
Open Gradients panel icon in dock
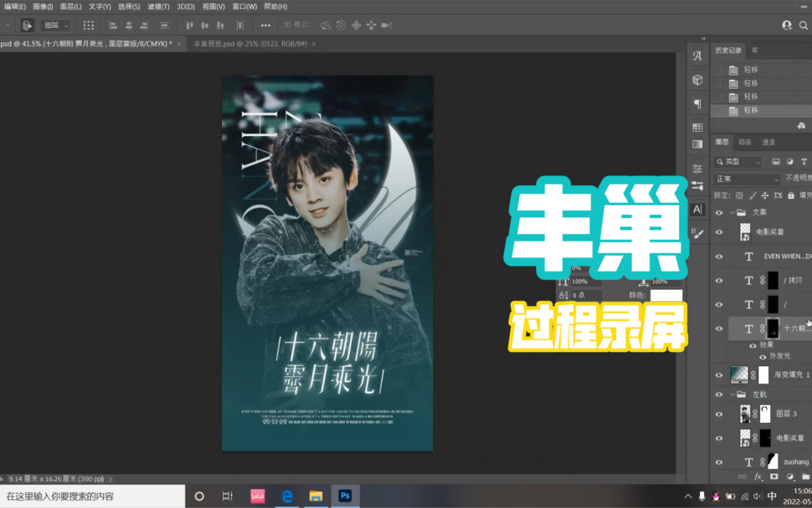tap(697, 144)
